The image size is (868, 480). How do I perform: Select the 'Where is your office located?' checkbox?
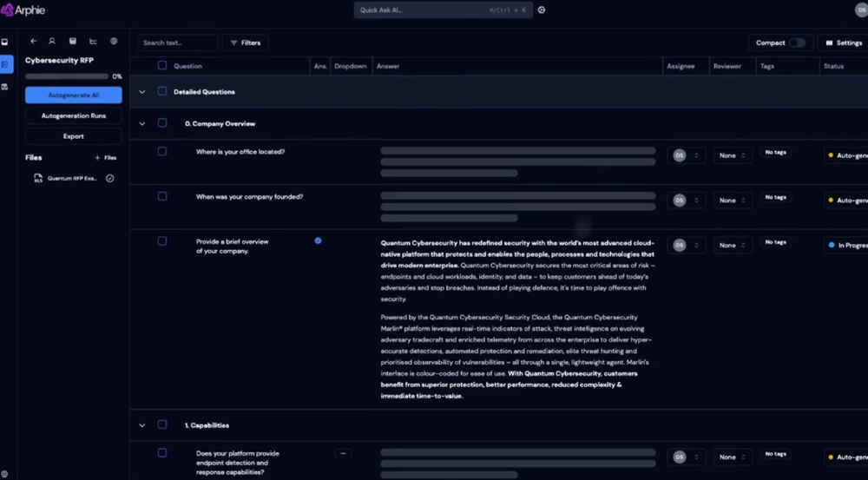pyautogui.click(x=162, y=151)
